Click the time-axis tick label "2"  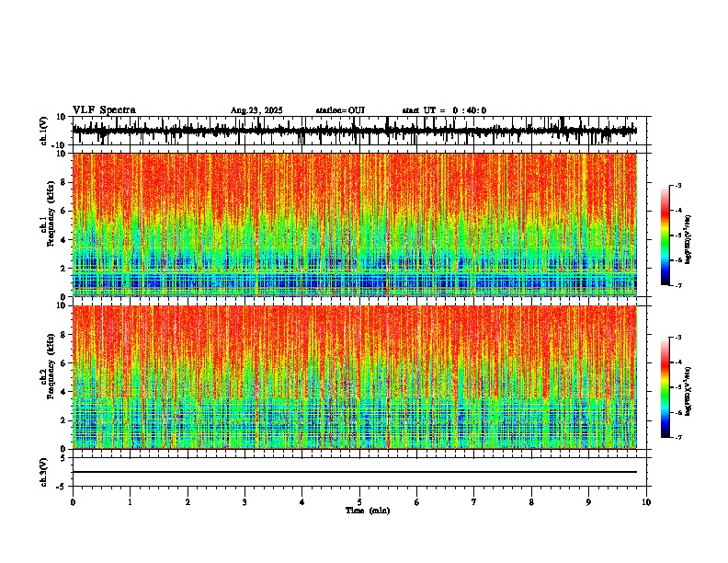click(x=188, y=502)
